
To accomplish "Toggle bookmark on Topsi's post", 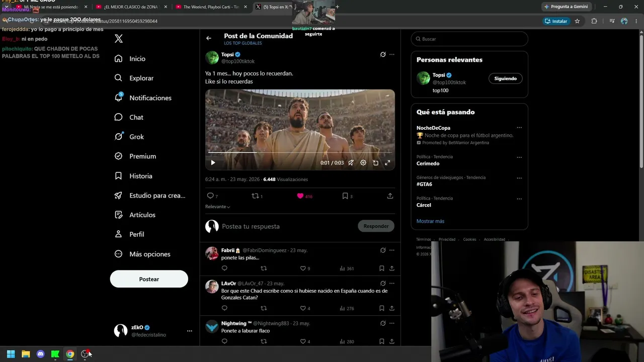I will coord(345,196).
